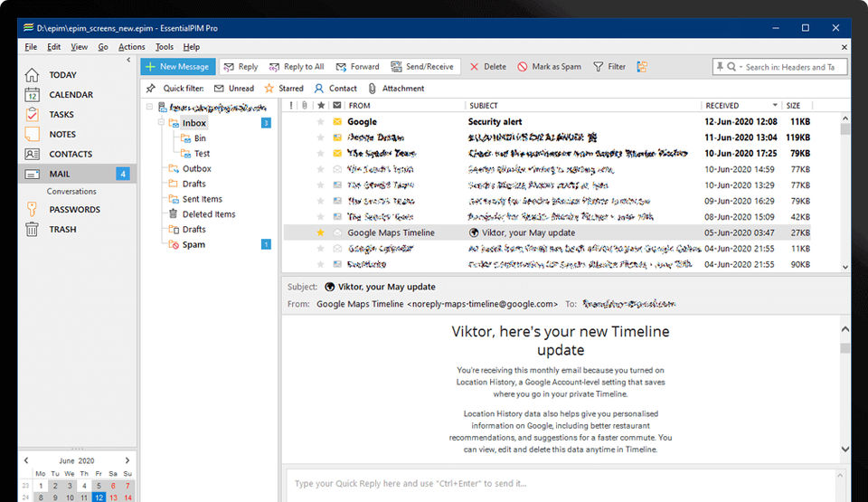Open the Actions menu
Image resolution: width=868 pixels, height=502 pixels.
point(132,47)
